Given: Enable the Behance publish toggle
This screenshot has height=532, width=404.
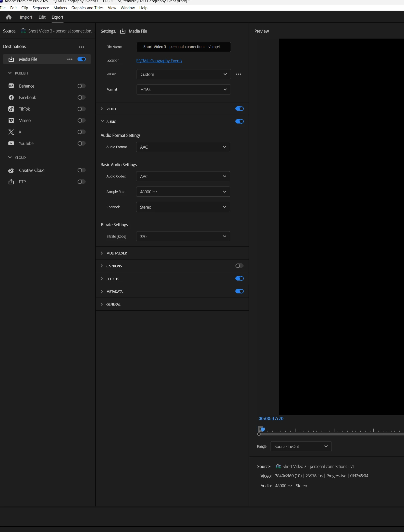Looking at the screenshot, I should 82,86.
